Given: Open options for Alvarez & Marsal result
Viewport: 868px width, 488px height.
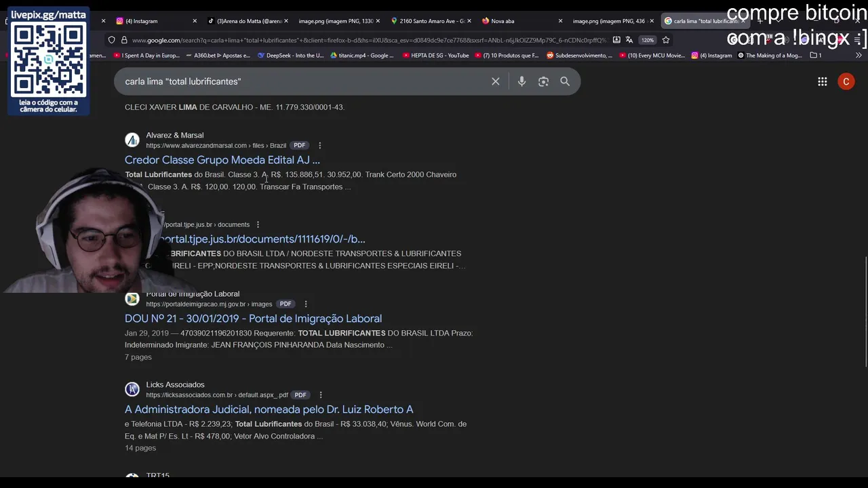Looking at the screenshot, I should (320, 145).
